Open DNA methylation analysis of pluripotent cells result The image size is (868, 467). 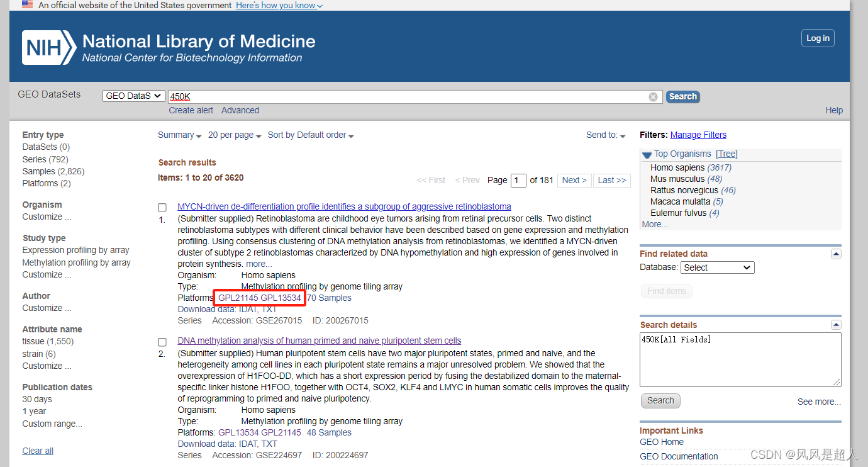point(320,340)
